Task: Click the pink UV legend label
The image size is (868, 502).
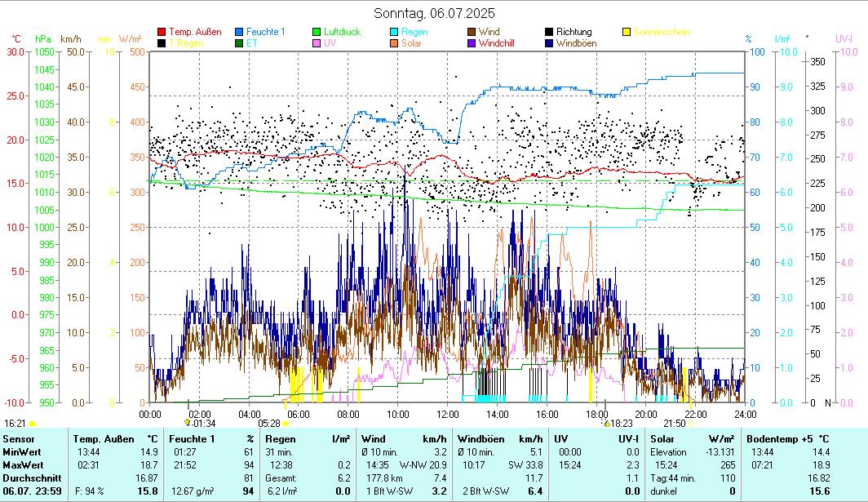Action: click(330, 43)
